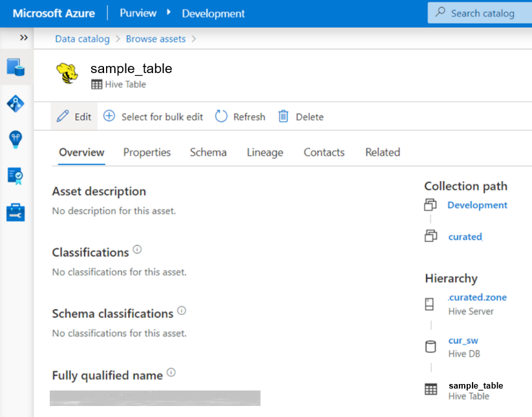Click the Refresh button label

tap(250, 117)
